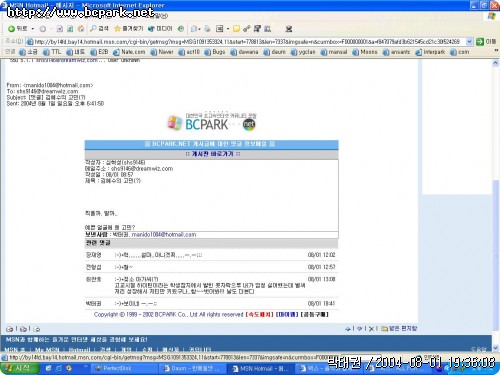Click the Home page icon
Screen dimensions: 500x375
[81, 29]
